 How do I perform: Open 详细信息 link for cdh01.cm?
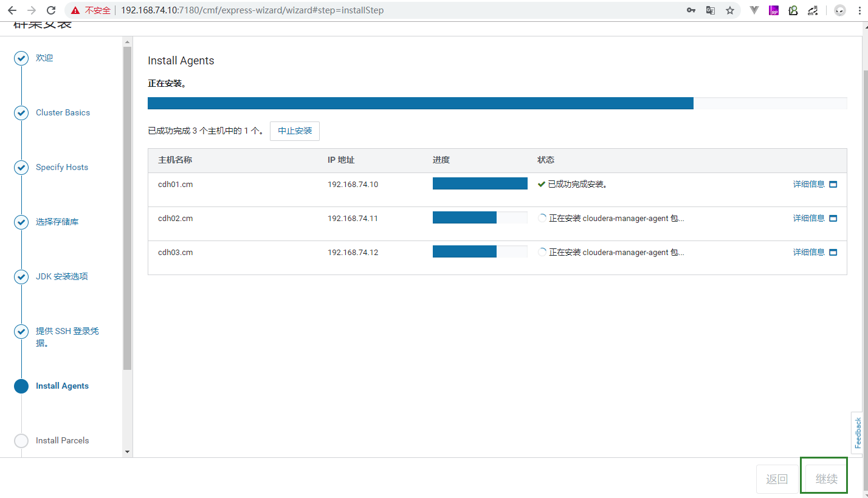pos(808,184)
